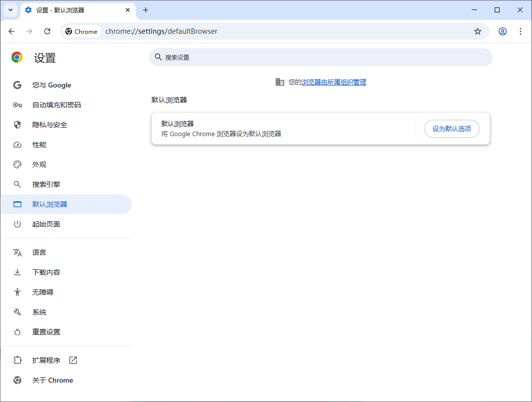532x402 pixels.
Task: Close the Chrome window
Action: [x=520, y=10]
